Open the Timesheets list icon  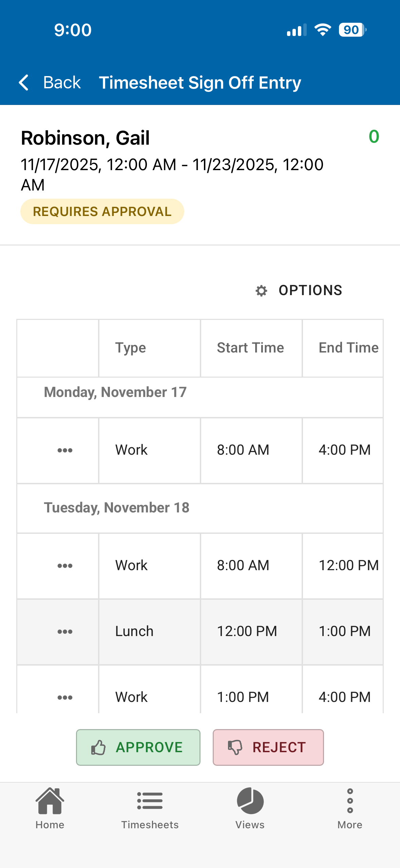[150, 801]
